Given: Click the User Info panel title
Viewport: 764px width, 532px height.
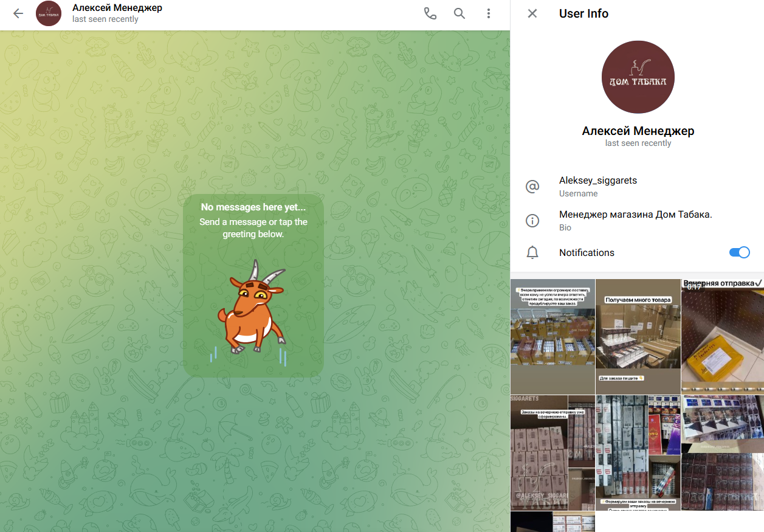Looking at the screenshot, I should pos(583,13).
